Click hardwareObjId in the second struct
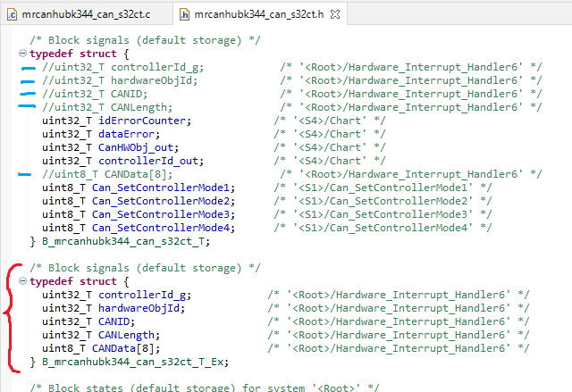This screenshot has width=572, height=392. click(139, 309)
